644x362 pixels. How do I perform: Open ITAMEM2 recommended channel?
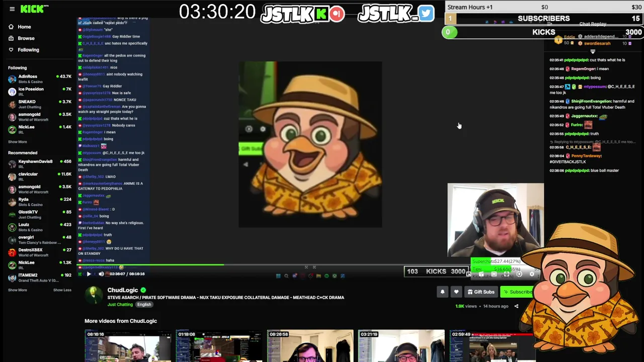(x=39, y=278)
